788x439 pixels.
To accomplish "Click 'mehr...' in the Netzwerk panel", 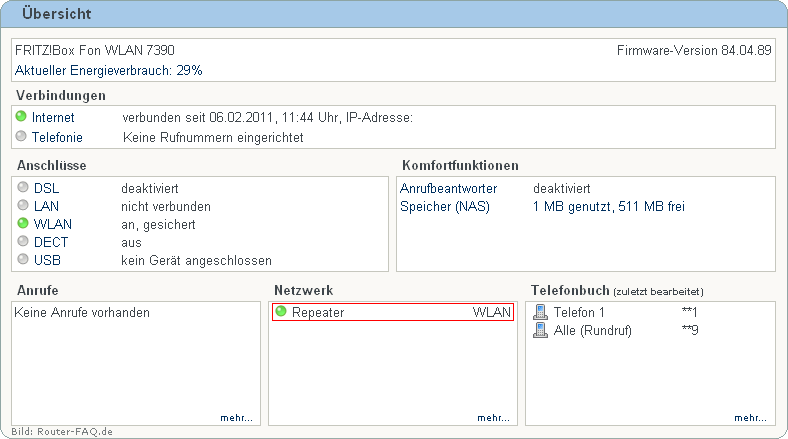I will point(494,418).
